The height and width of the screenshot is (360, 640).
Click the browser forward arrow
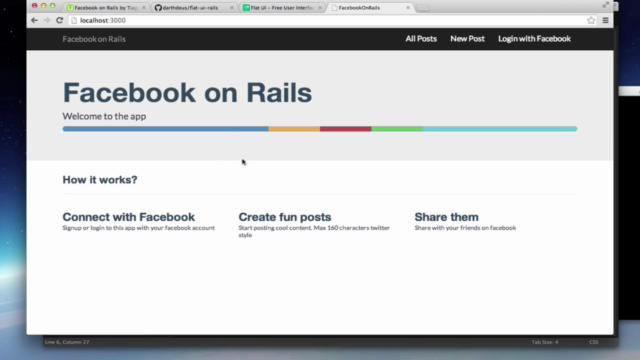click(47, 20)
